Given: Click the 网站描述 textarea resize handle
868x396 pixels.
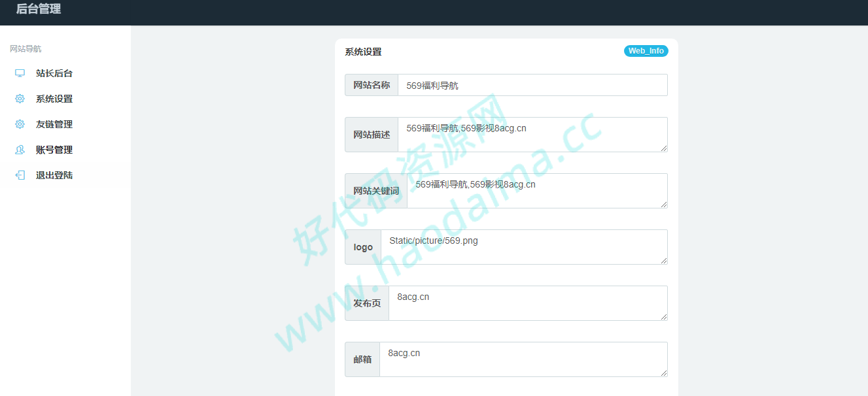Looking at the screenshot, I should [663, 148].
